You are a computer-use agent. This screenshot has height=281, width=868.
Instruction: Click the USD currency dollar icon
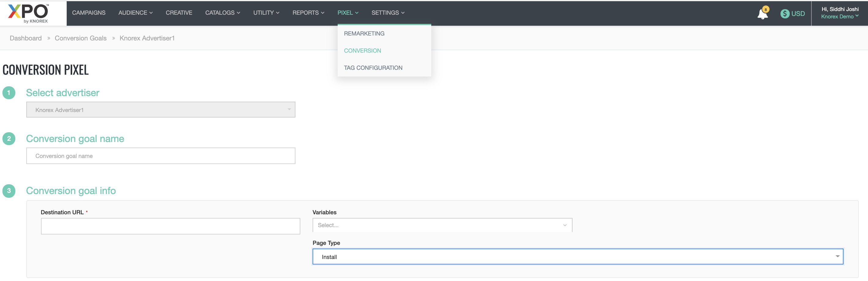click(785, 14)
